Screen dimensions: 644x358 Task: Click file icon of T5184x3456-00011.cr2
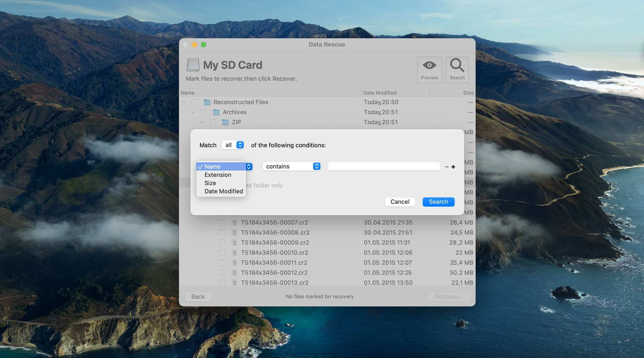tap(234, 263)
